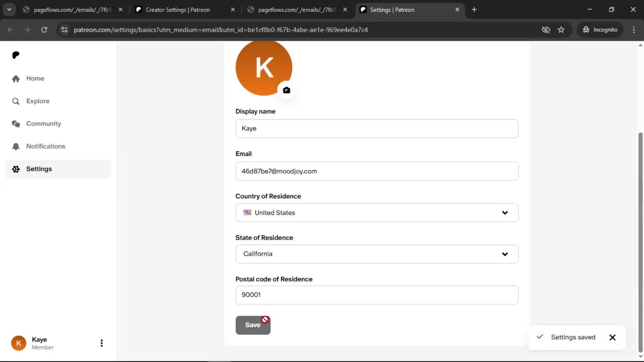This screenshot has height=362, width=644.
Task: Open the Explore page
Action: tap(58, 101)
